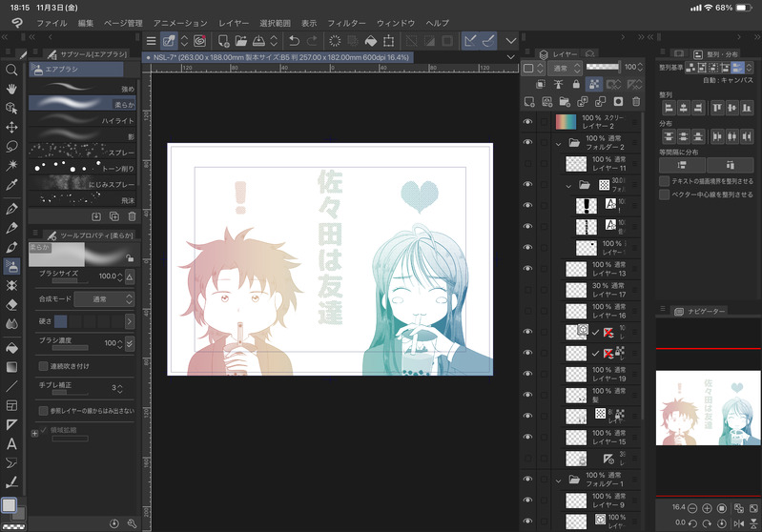Click the Set as reference layer lighthouse icon
The height and width of the screenshot is (532, 762).
coord(558,85)
